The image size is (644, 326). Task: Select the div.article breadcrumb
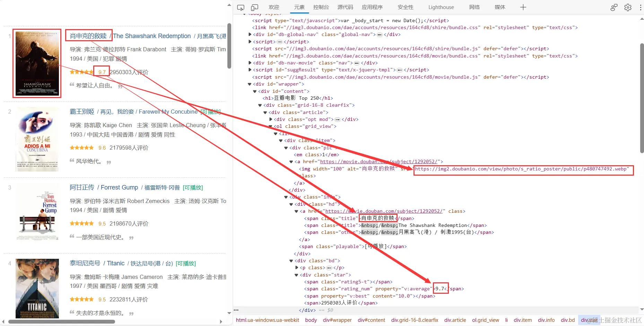(455, 320)
